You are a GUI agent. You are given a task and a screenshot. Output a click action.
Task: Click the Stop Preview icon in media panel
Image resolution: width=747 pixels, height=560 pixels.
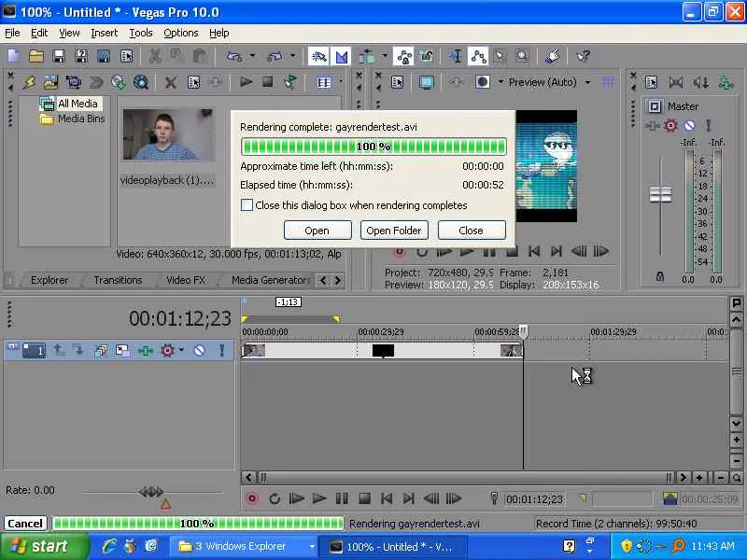tap(268, 82)
